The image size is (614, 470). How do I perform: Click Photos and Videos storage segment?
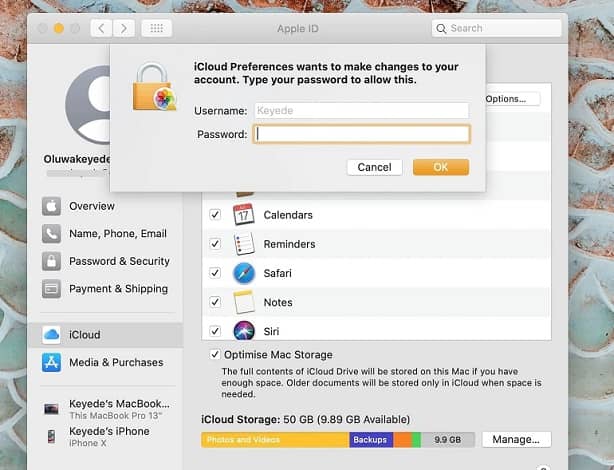click(x=275, y=440)
